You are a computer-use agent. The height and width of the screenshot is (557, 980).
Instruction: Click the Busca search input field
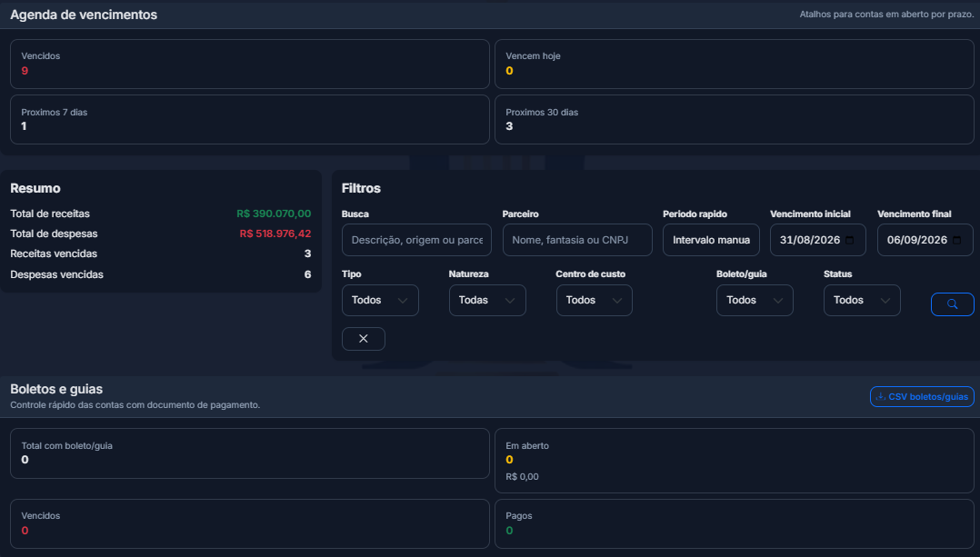pos(417,240)
